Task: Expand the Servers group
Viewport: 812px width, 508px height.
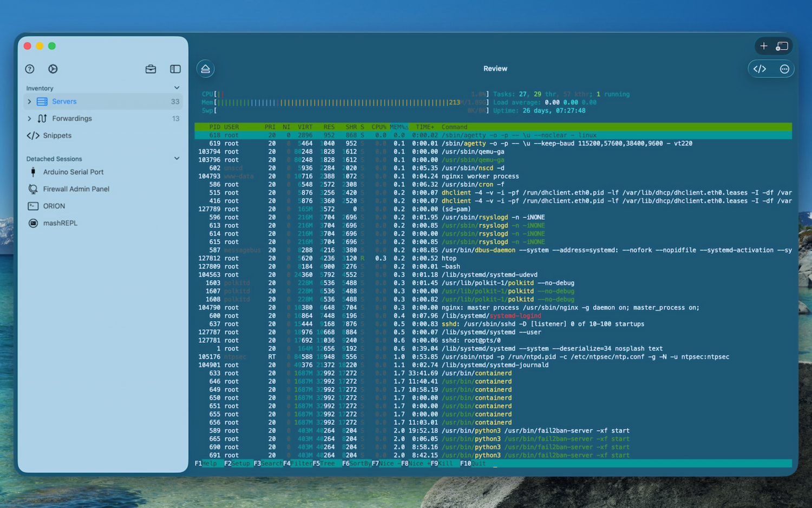Action: click(29, 101)
